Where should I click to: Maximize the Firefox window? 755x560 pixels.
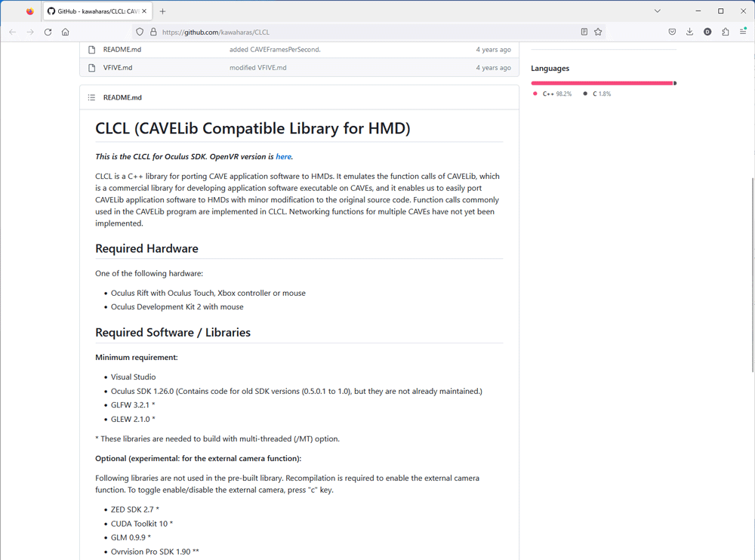721,11
